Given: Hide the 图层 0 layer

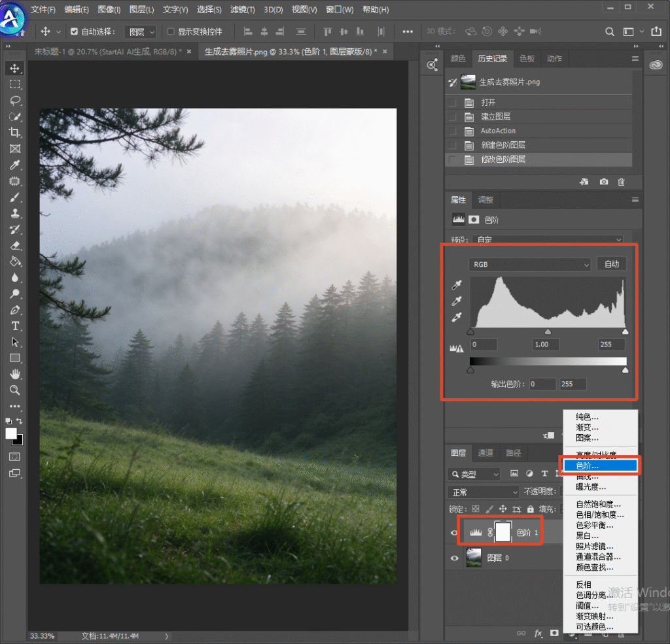Looking at the screenshot, I should 454,558.
